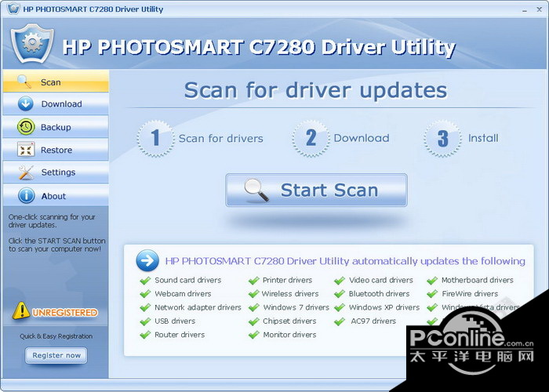Go to the Backup section
Image resolution: width=549 pixels, height=392 pixels.
(56, 127)
